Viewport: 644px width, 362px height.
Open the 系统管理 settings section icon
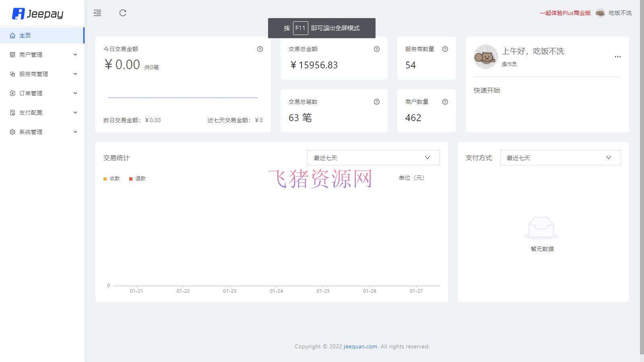[x=12, y=132]
